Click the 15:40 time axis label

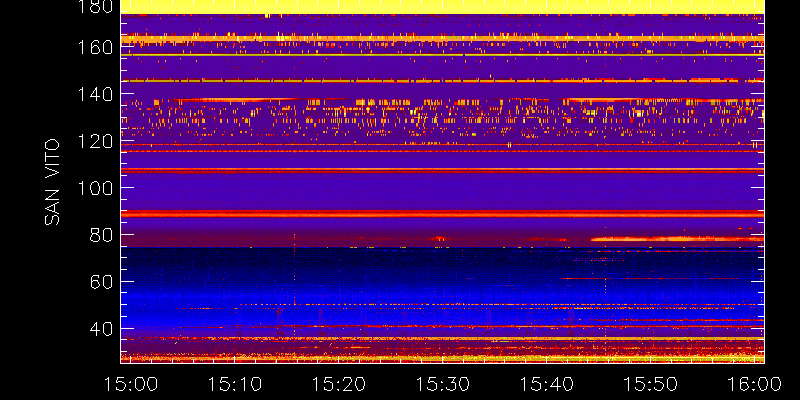[547, 384]
